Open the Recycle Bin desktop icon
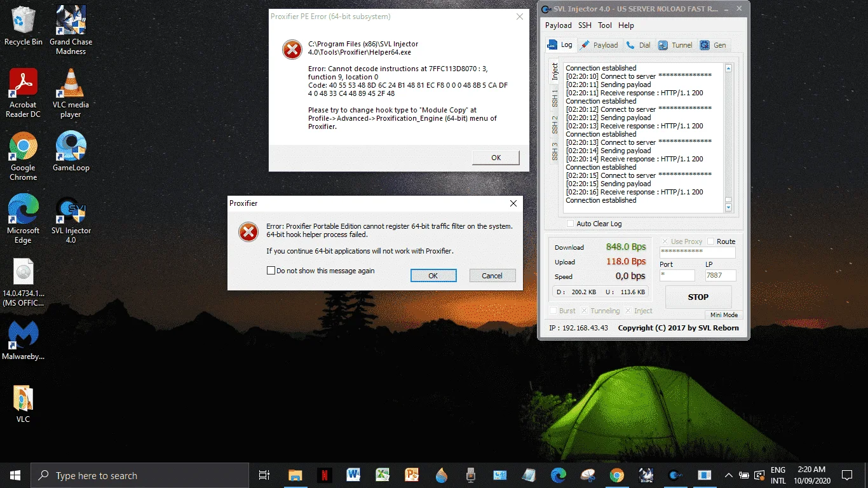Viewport: 868px width, 488px height. pyautogui.click(x=24, y=26)
